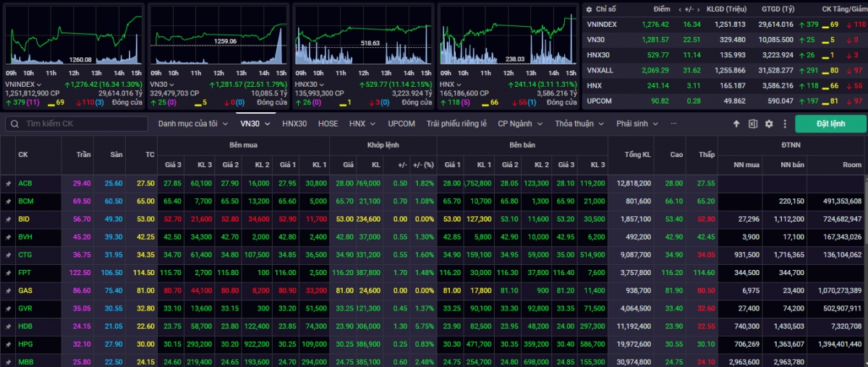Pin the CTG stock row

click(8, 255)
